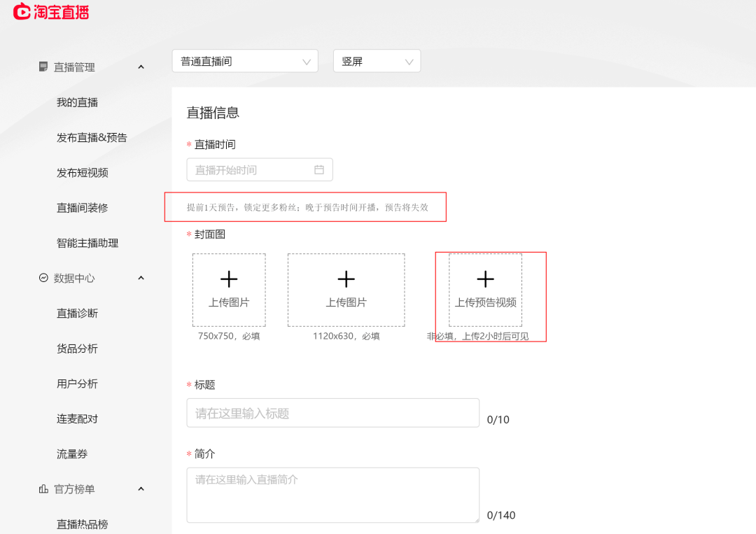Click the calendar icon in the time field
The width and height of the screenshot is (756, 534).
[x=319, y=169]
